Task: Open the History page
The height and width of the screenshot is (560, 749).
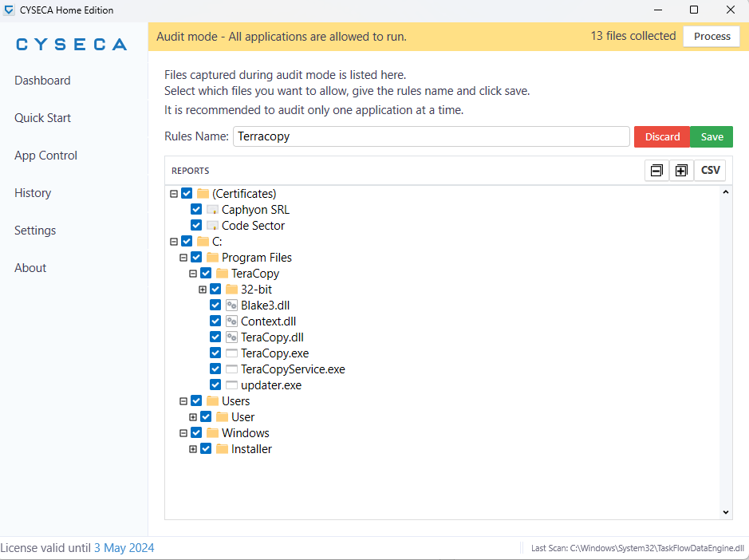Action: (x=33, y=193)
